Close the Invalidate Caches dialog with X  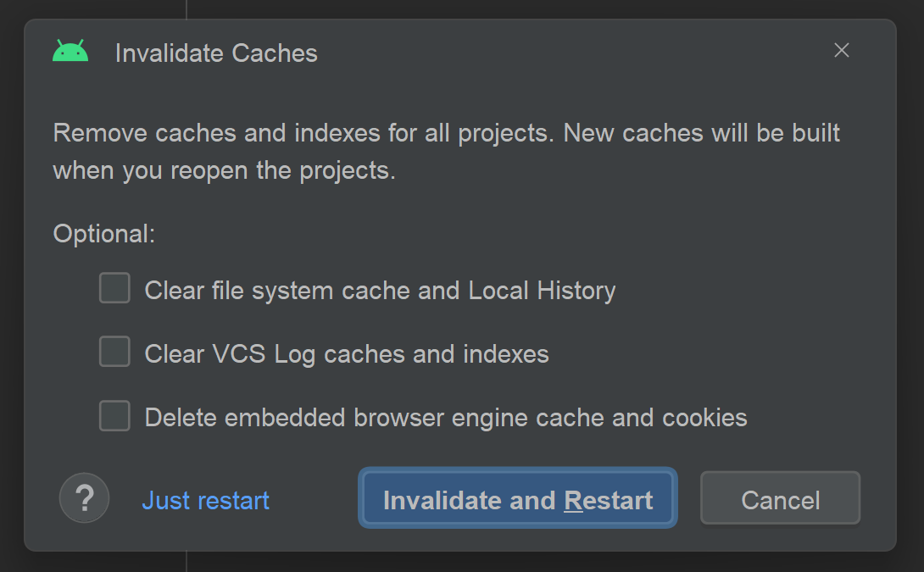pos(842,51)
